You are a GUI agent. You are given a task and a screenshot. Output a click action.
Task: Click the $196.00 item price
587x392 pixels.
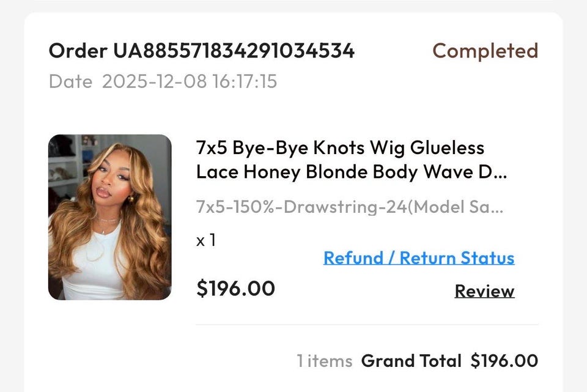click(x=235, y=288)
